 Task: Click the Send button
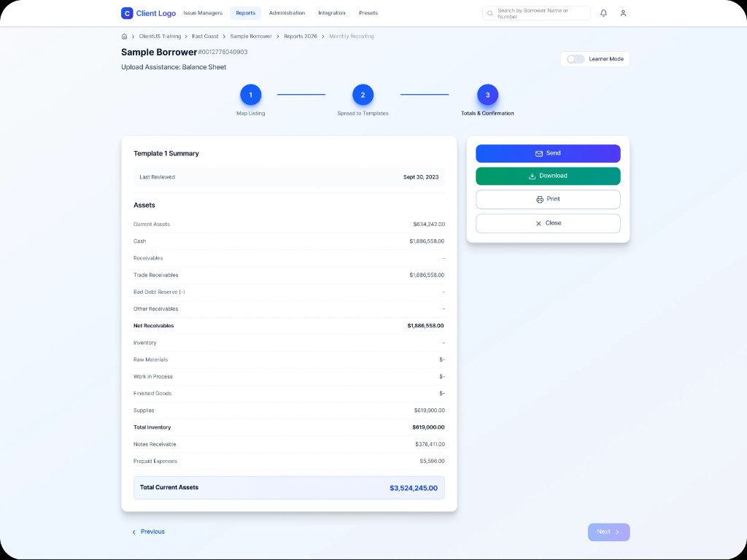coord(548,153)
